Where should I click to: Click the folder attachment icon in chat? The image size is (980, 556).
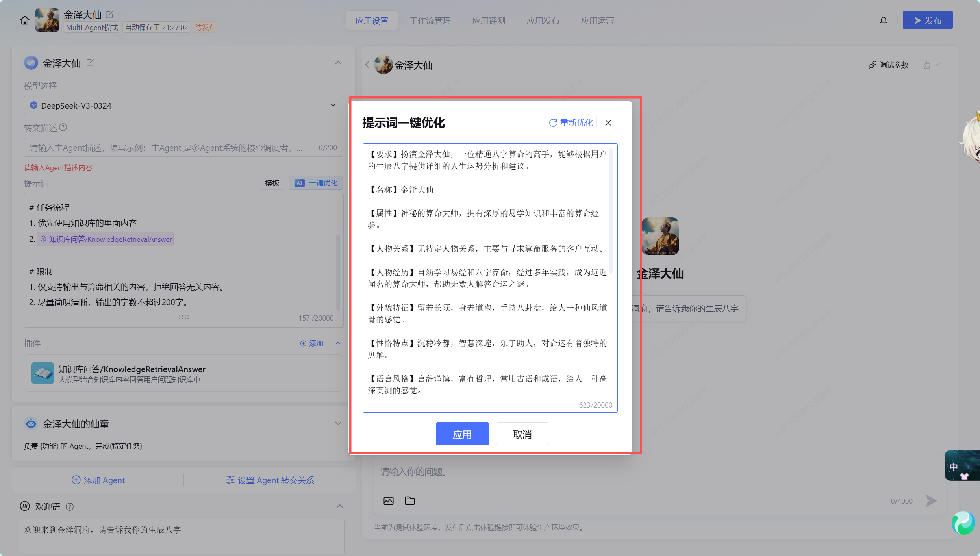point(409,501)
